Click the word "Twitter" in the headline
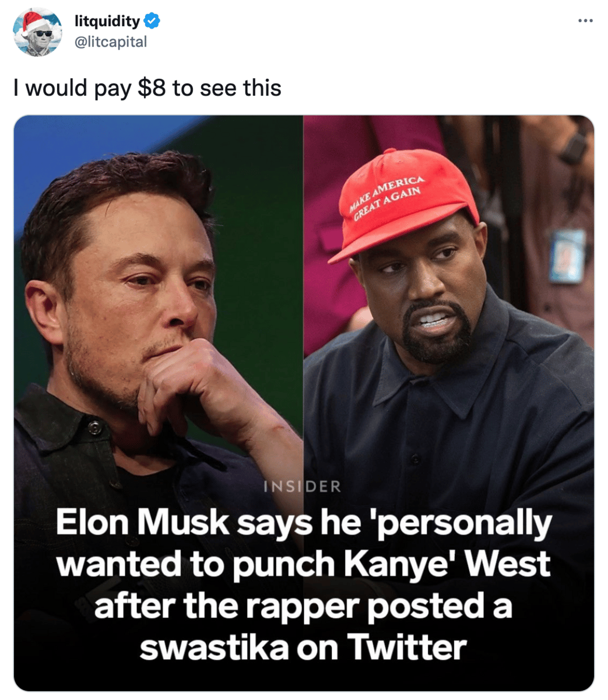Viewport: 608px width, 700px height. (x=407, y=647)
